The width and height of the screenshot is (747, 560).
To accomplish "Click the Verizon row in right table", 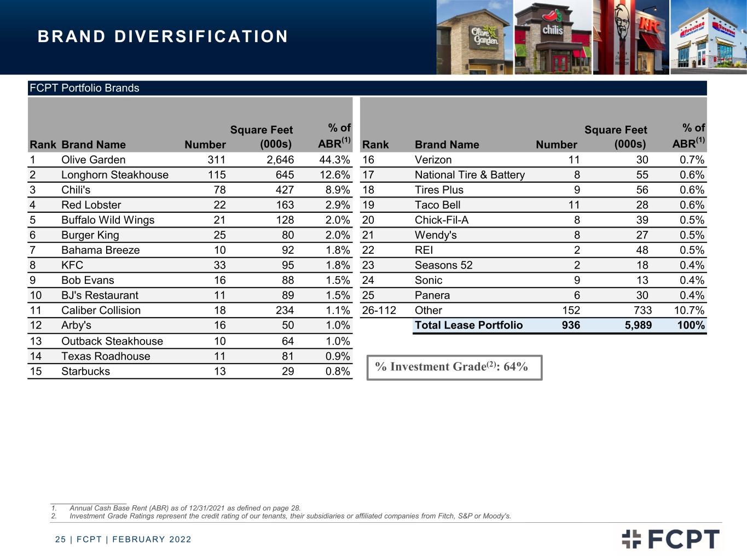I will click(x=533, y=160).
